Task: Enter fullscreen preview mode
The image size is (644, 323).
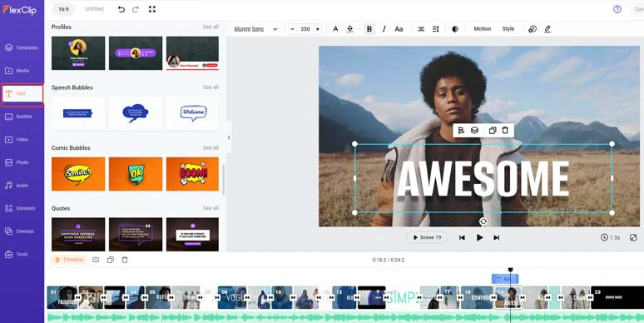Action: coord(152,9)
